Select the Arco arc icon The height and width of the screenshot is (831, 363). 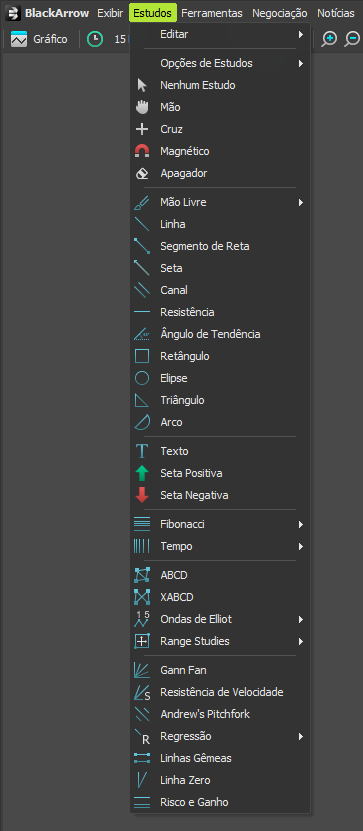pyautogui.click(x=141, y=422)
